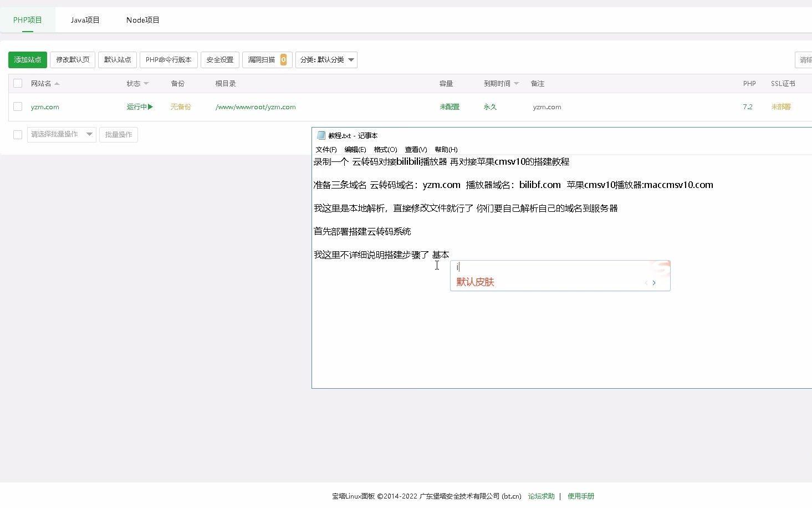Click the 默认站点 button
This screenshot has width=812, height=508.
point(118,60)
